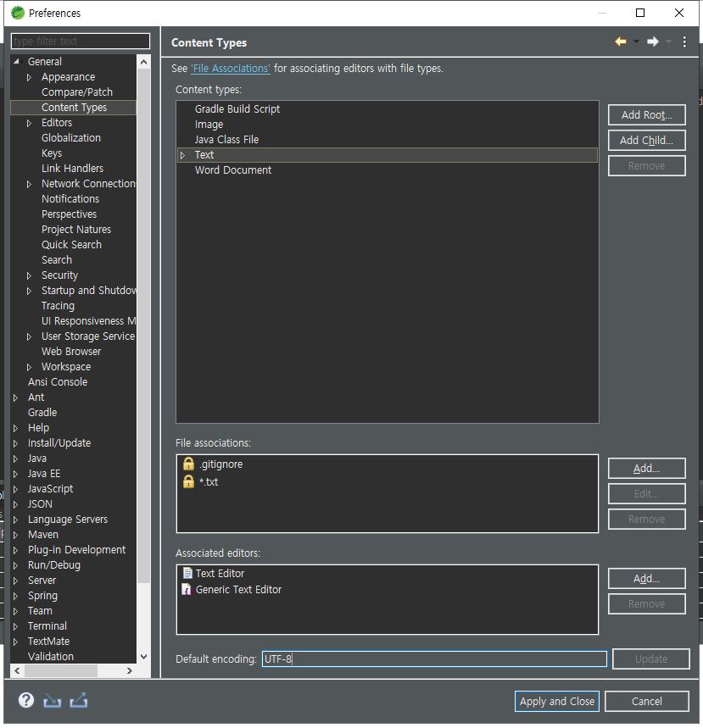Image resolution: width=703 pixels, height=728 pixels.
Task: Open the three-dot view menu
Action: pos(684,42)
